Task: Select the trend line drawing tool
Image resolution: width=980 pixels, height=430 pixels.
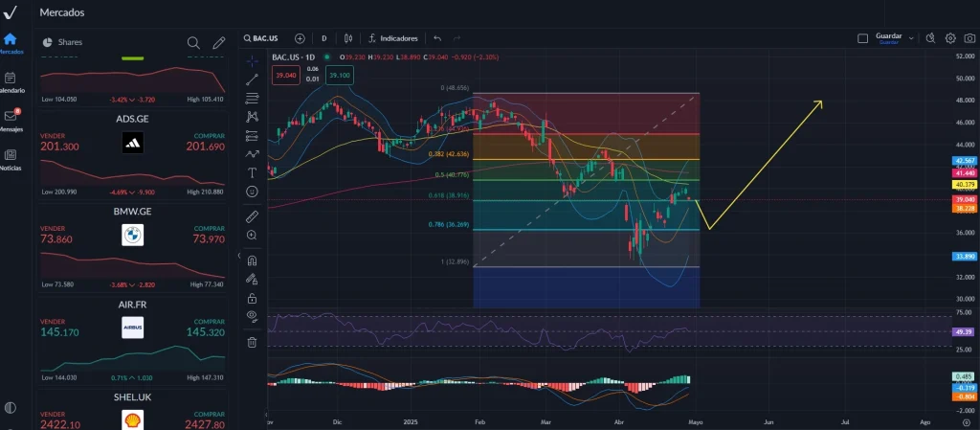Action: point(252,79)
